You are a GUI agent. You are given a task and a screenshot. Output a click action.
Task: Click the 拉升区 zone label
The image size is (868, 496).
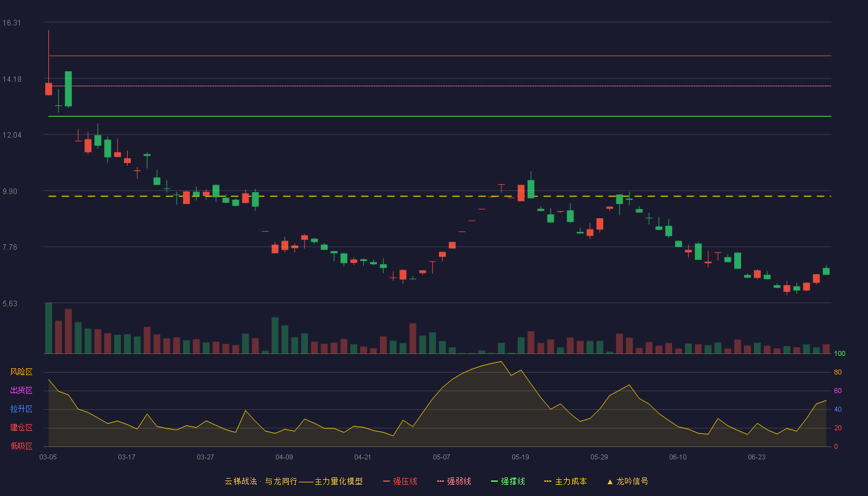click(x=21, y=409)
